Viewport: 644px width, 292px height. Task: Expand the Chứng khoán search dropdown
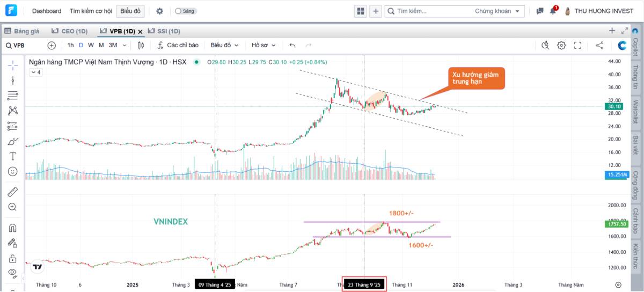tap(499, 11)
